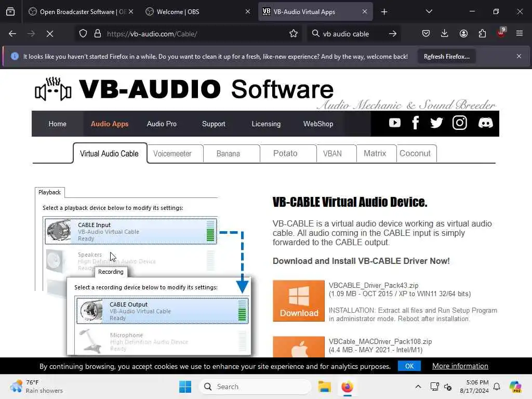Download the Mac VBCable driver pack
The image size is (532, 399).
[x=299, y=347]
